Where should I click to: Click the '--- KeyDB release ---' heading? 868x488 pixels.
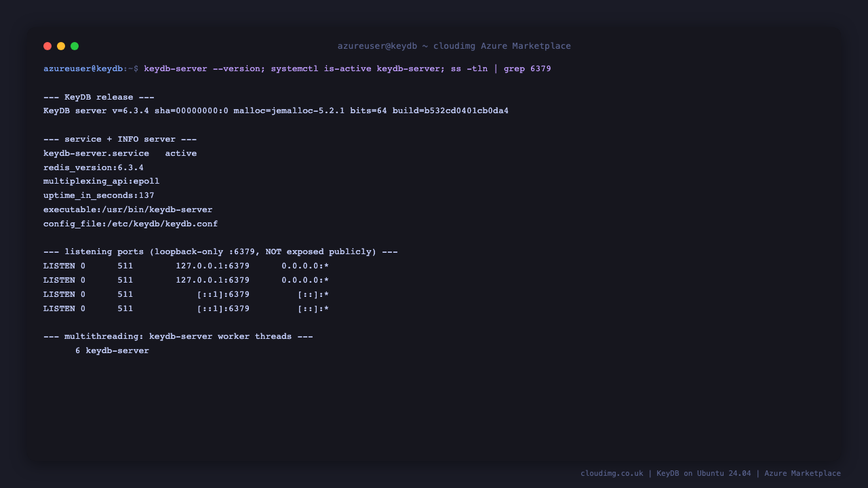[x=99, y=98]
